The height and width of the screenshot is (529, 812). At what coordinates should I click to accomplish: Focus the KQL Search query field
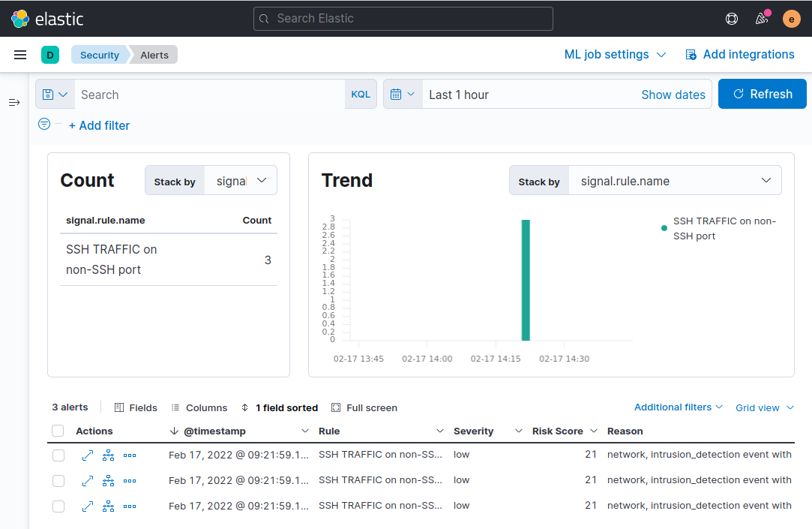pyautogui.click(x=210, y=95)
